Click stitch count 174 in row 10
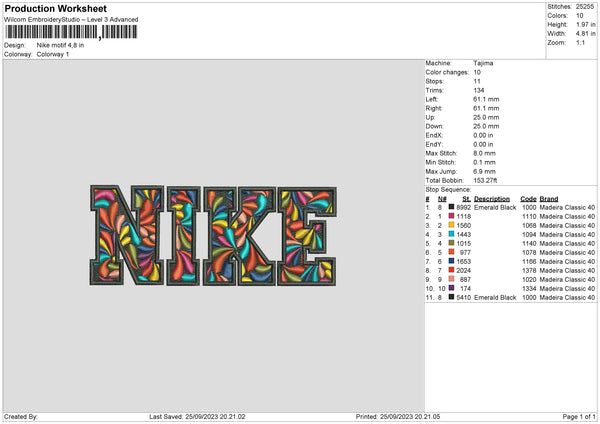The height and width of the screenshot is (424, 600). (465, 289)
